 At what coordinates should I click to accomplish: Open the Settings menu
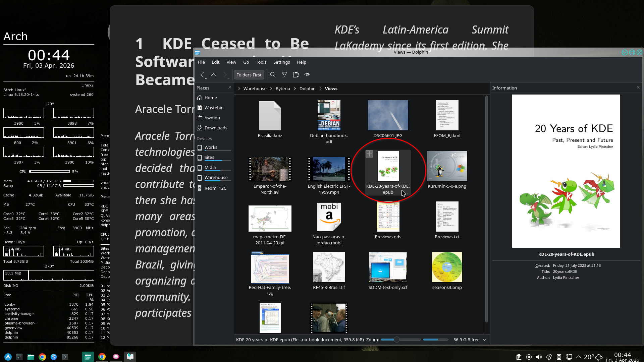coord(281,62)
